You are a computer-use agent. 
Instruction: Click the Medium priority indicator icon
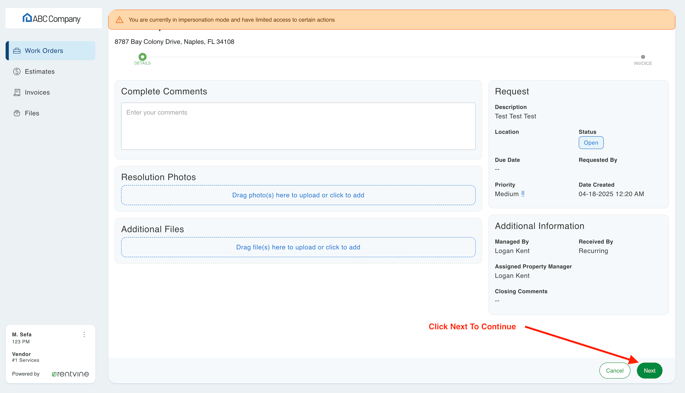[x=523, y=194]
